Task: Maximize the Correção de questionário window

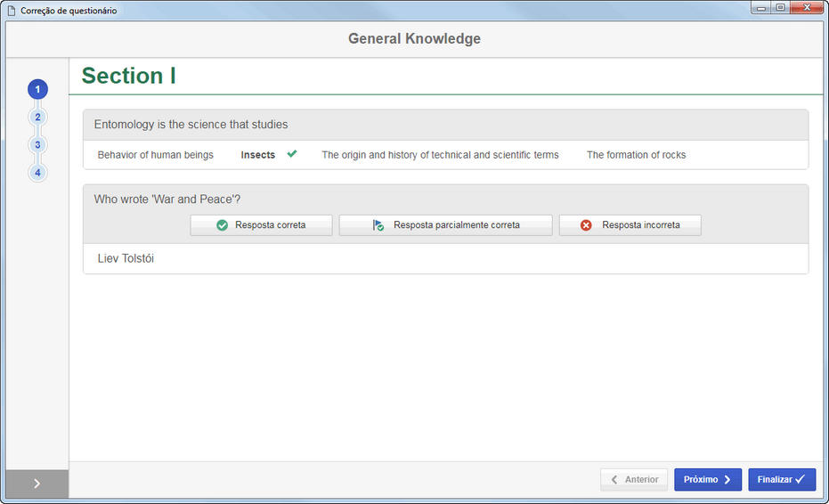Action: 780,7
